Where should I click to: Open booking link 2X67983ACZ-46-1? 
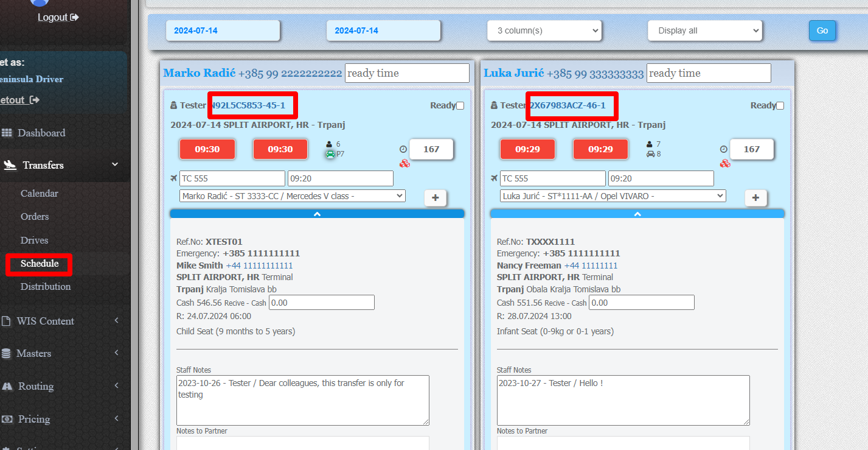[568, 105]
